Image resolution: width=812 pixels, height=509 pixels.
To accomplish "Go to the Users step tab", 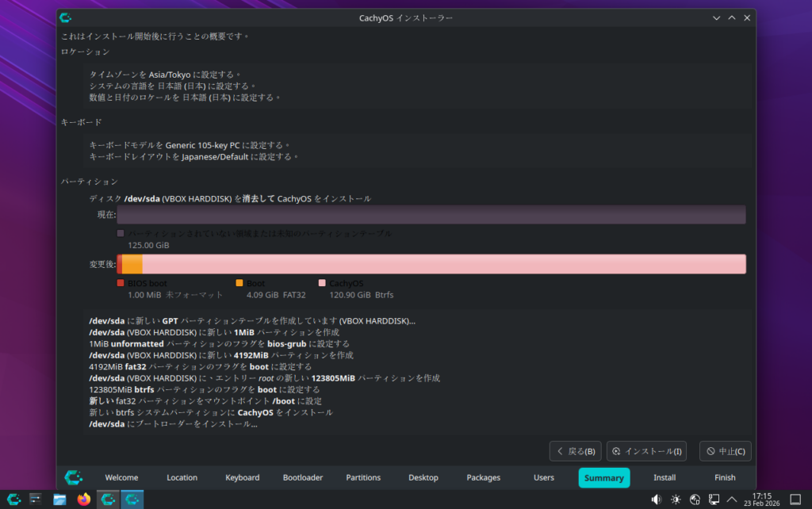I will [x=544, y=477].
